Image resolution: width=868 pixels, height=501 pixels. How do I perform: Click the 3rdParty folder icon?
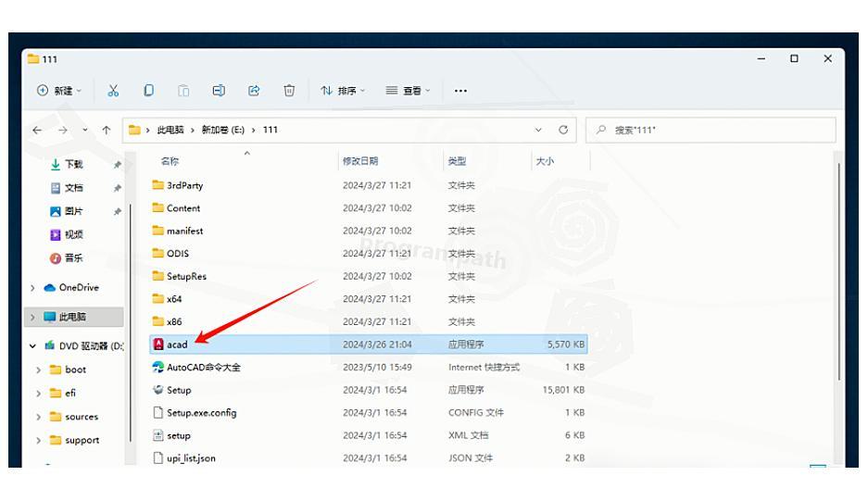[158, 185]
